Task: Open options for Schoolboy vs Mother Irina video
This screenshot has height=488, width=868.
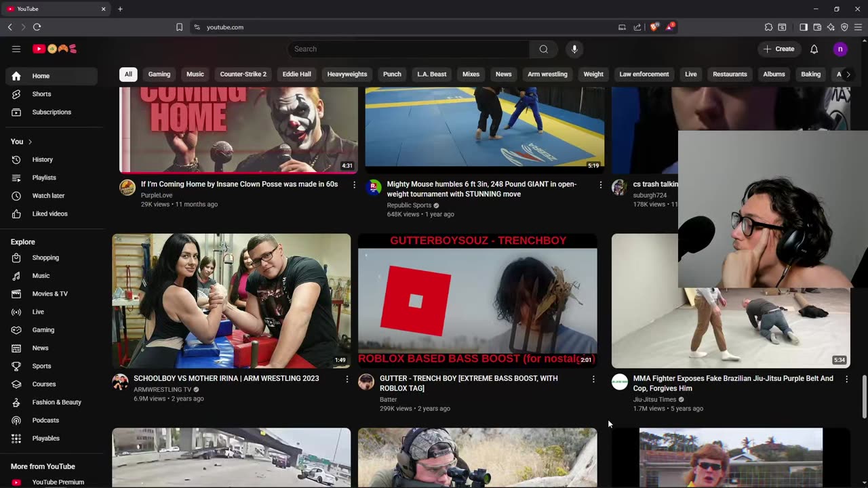Action: [x=347, y=379]
